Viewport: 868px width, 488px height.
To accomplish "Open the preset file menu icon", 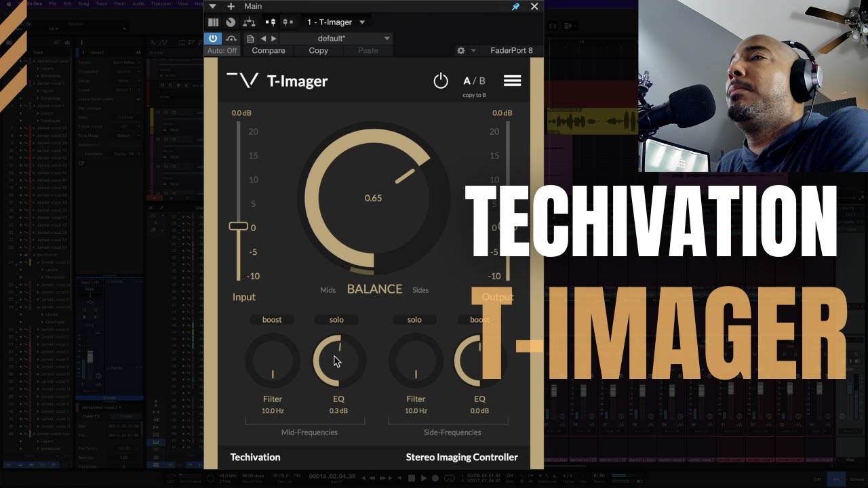I will click(250, 39).
